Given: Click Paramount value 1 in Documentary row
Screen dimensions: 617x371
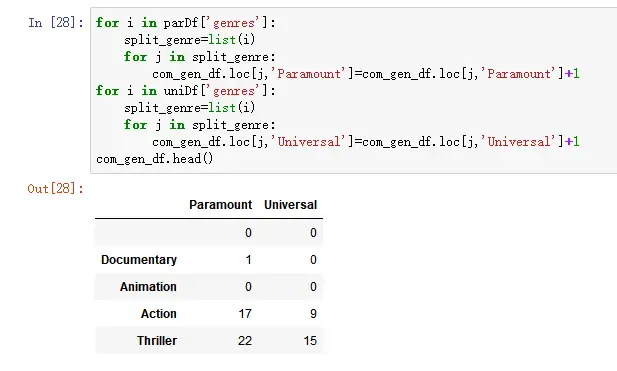Looking at the screenshot, I should [x=248, y=260].
